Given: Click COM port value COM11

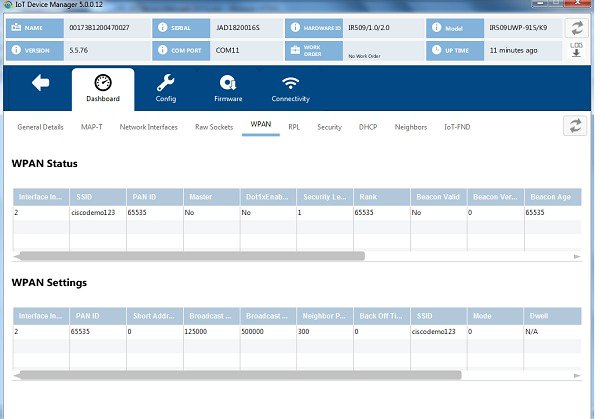Looking at the screenshot, I should click(x=227, y=50).
